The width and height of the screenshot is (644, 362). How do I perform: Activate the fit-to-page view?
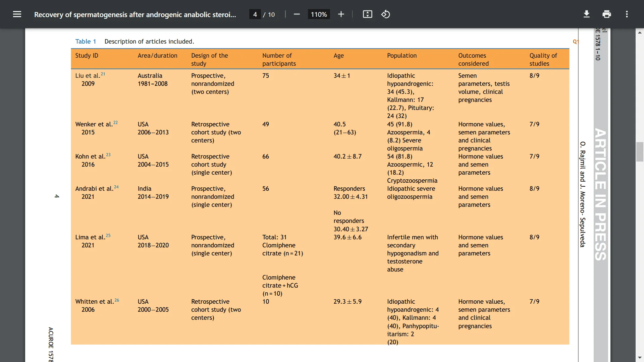coord(368,14)
